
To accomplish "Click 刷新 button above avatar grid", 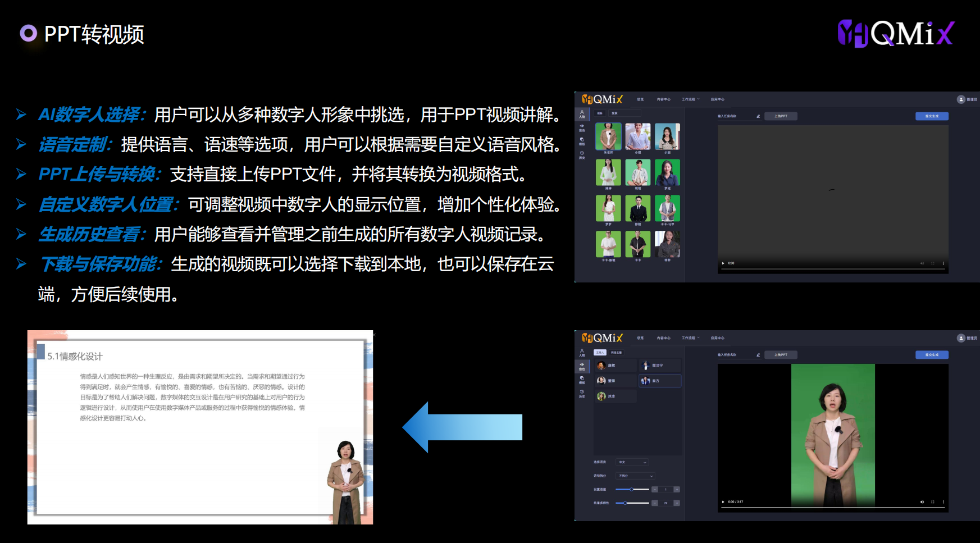I will click(600, 113).
